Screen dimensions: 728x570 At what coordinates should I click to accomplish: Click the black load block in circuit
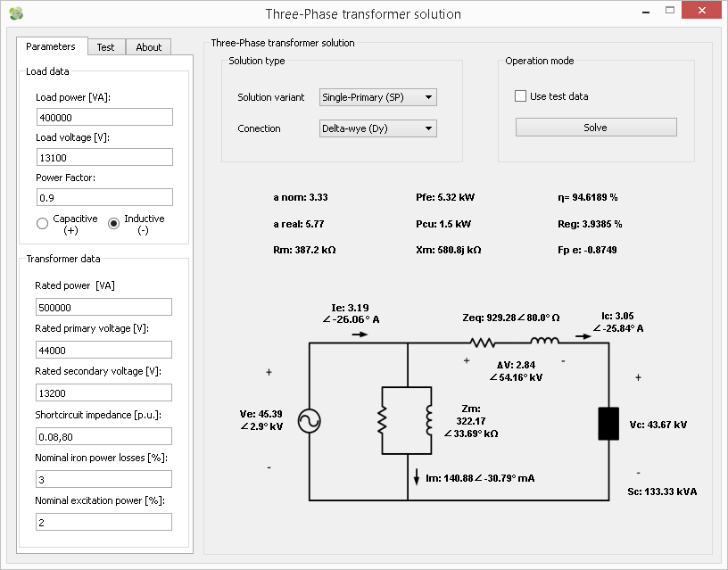[608, 424]
